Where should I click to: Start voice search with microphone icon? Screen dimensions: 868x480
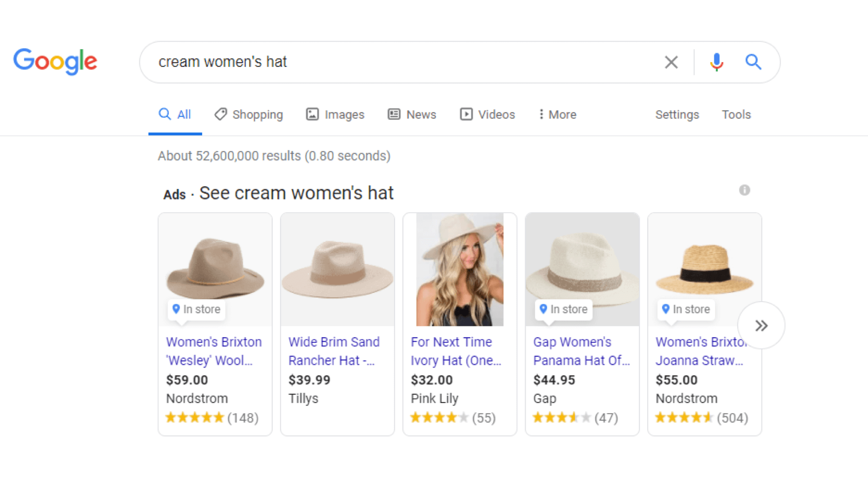[x=716, y=62]
